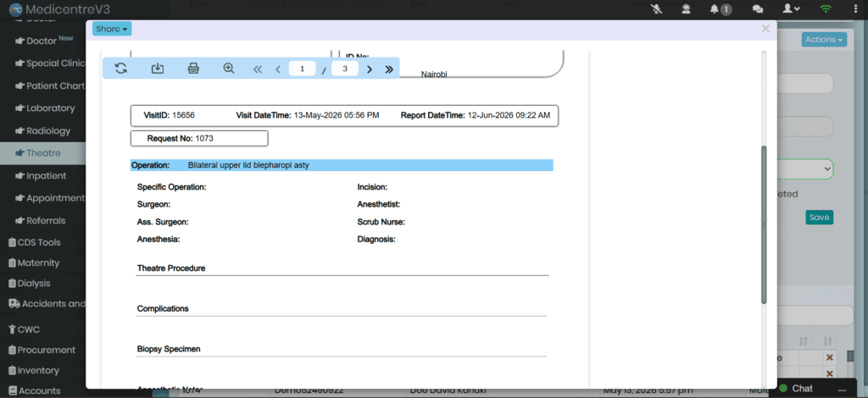This screenshot has width=868, height=398.
Task: Click the Theatre Procedure heading
Action: [171, 268]
